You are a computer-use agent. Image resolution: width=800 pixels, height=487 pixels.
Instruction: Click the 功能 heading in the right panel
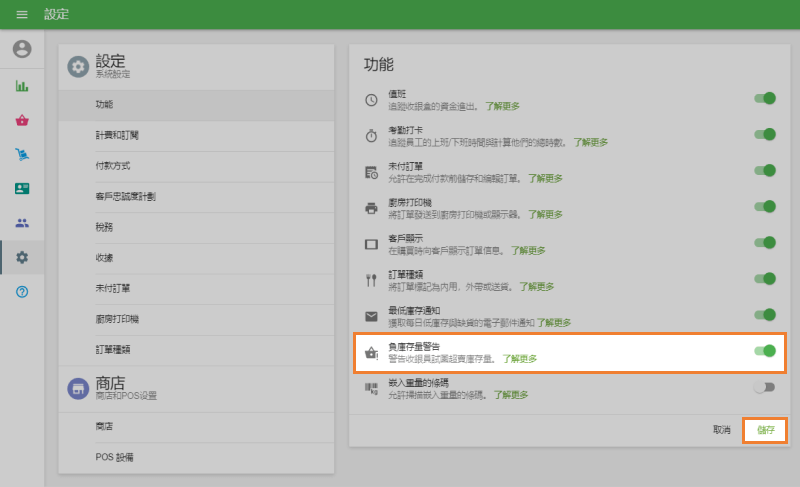point(379,65)
